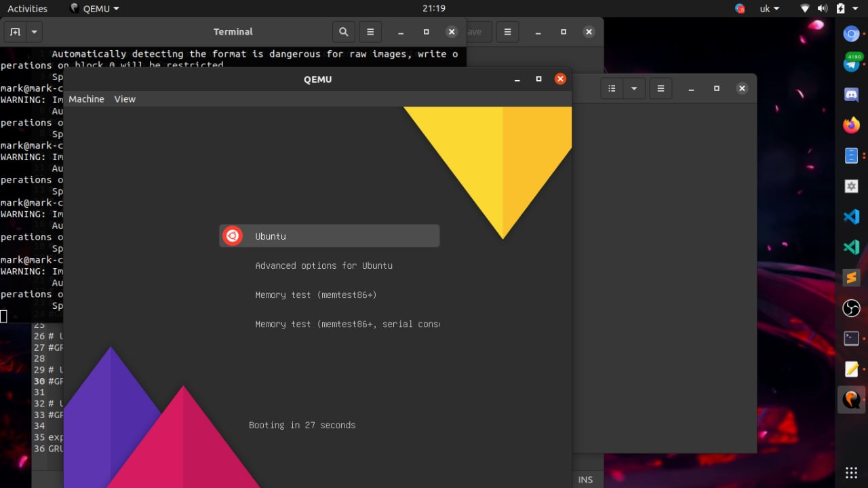Viewport: 868px width, 488px height.
Task: Switch to Terminal via dock icon
Action: click(x=851, y=339)
